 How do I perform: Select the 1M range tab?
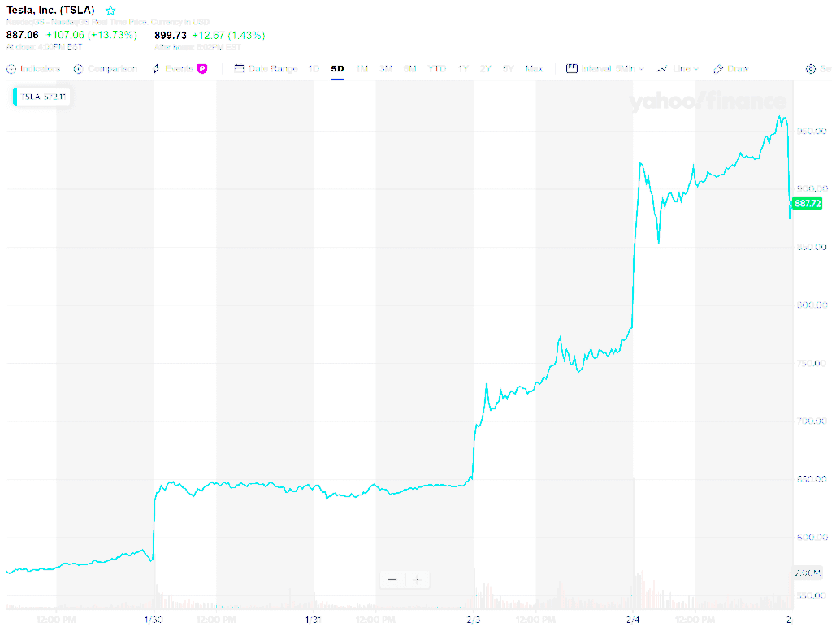coord(362,69)
